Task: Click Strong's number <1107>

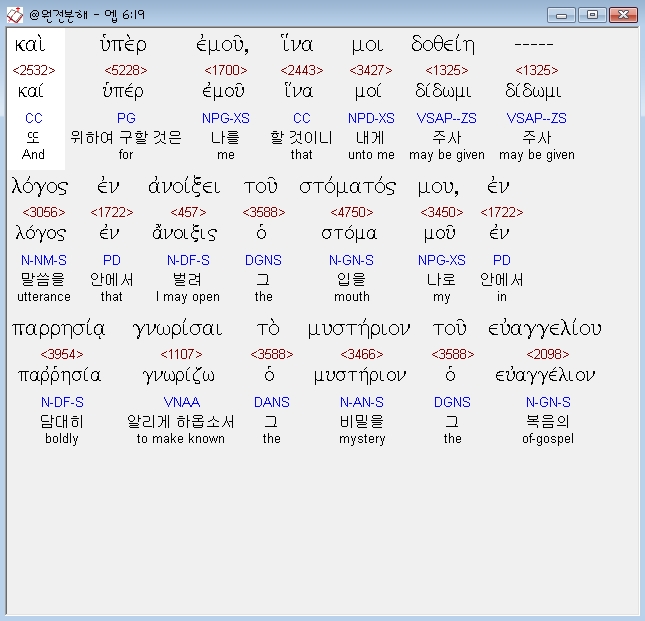Action: click(181, 354)
